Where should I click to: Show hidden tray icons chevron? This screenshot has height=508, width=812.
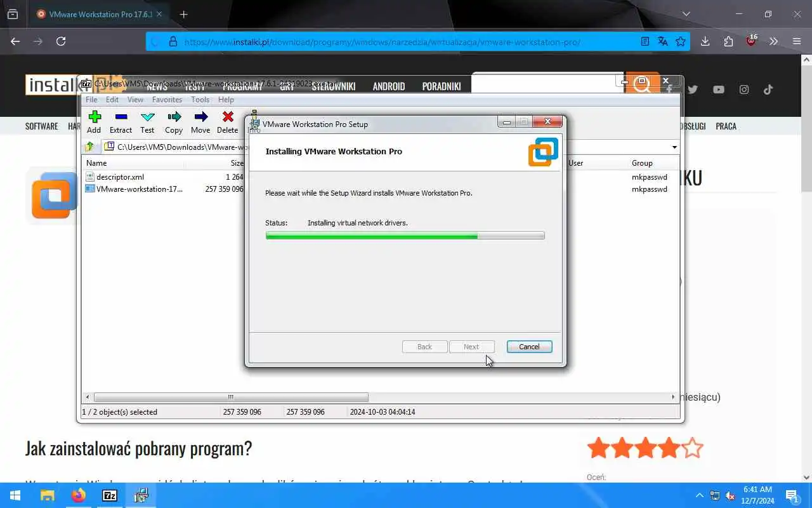click(700, 495)
